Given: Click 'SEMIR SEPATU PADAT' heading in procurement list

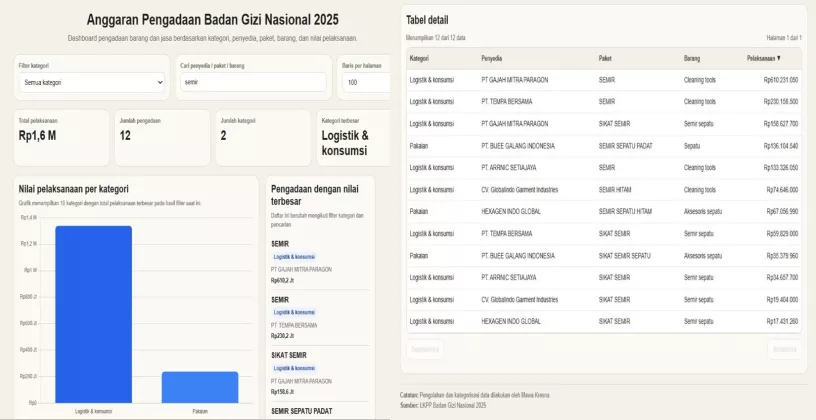Looking at the screenshot, I should pyautogui.click(x=301, y=411).
